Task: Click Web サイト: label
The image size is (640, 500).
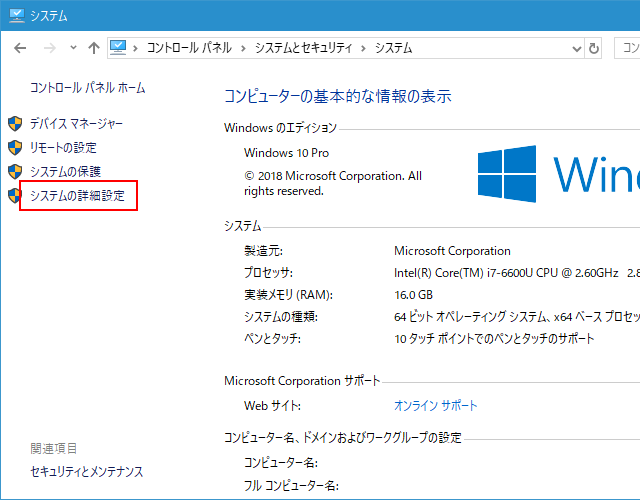Action: [272, 405]
